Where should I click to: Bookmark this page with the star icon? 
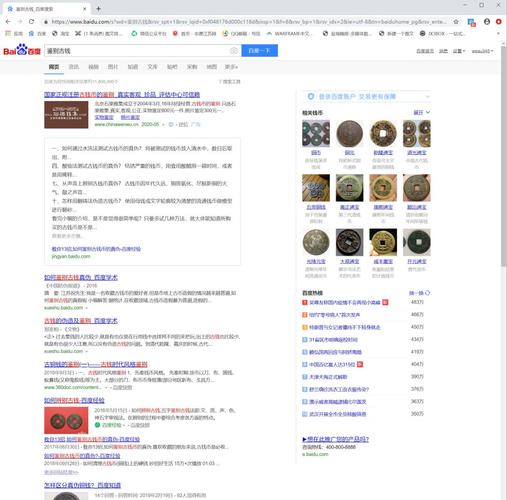tap(456, 22)
